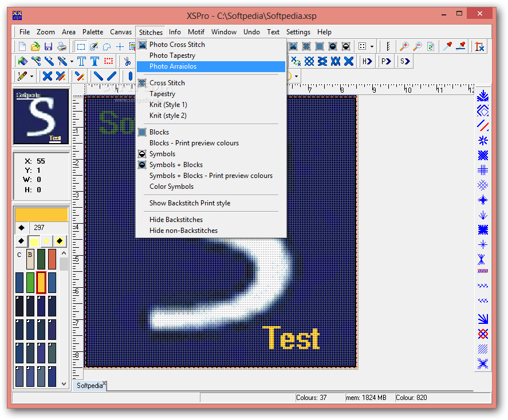Select the backslash diagonal half stitch tool
Image resolution: width=508 pixels, height=420 pixels.
tap(98, 76)
